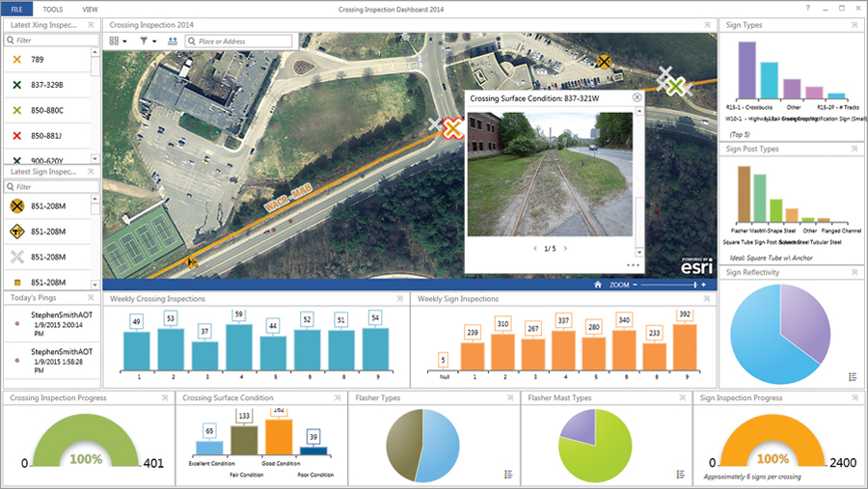
Task: Pop out the Sign Inspection Progress panel
Action: [x=854, y=397]
